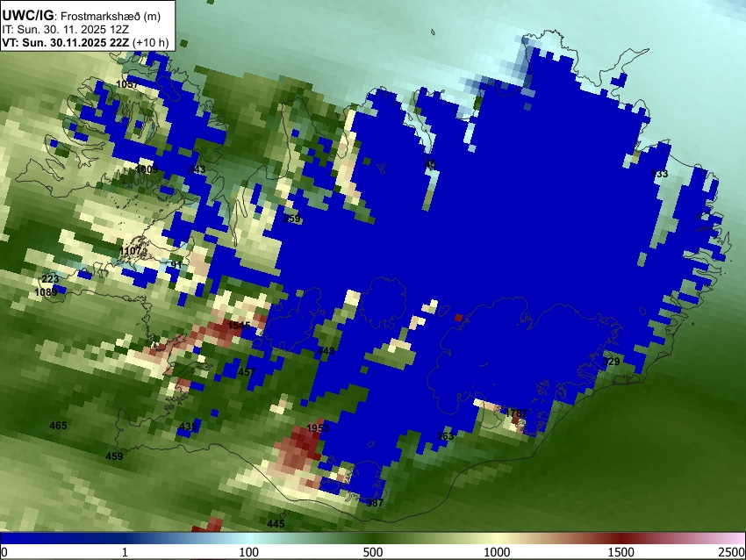This screenshot has height=560, width=746.
Task: Click the legend tick label 500
Action: point(373,552)
